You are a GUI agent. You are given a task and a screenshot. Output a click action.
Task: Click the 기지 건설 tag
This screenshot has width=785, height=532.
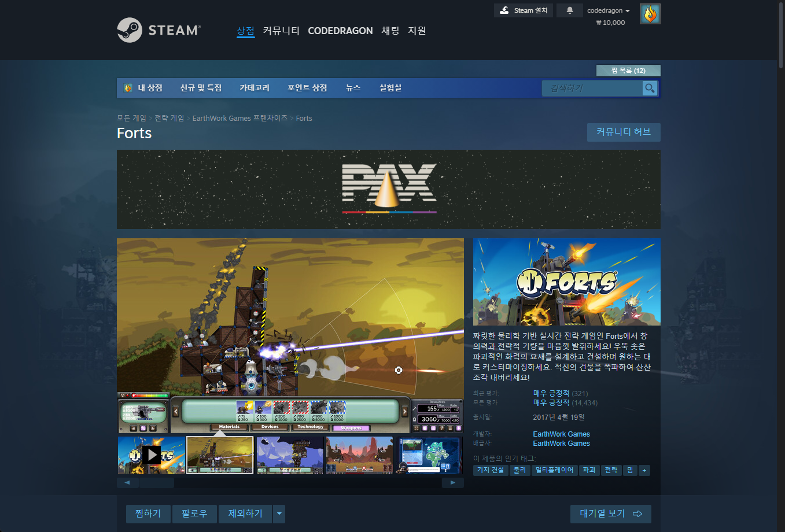click(491, 470)
